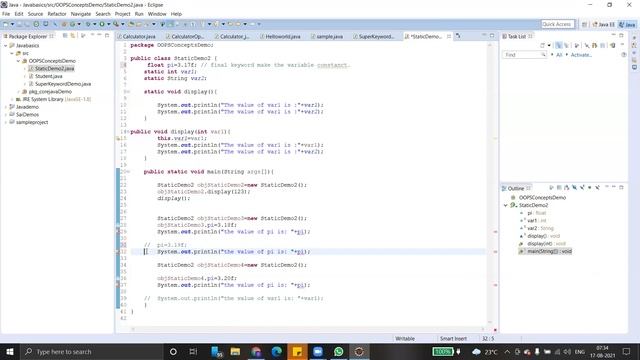Open the Package Explorer view menu

click(x=92, y=35)
